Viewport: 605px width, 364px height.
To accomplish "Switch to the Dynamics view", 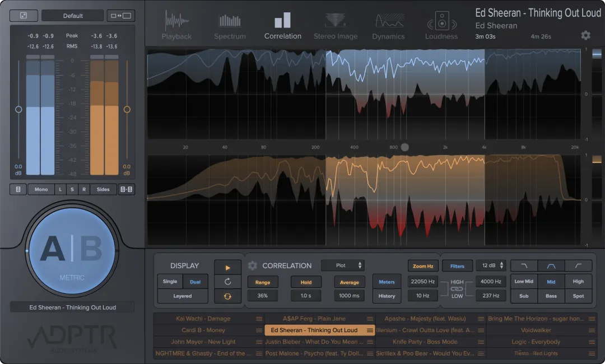I will coord(388,25).
